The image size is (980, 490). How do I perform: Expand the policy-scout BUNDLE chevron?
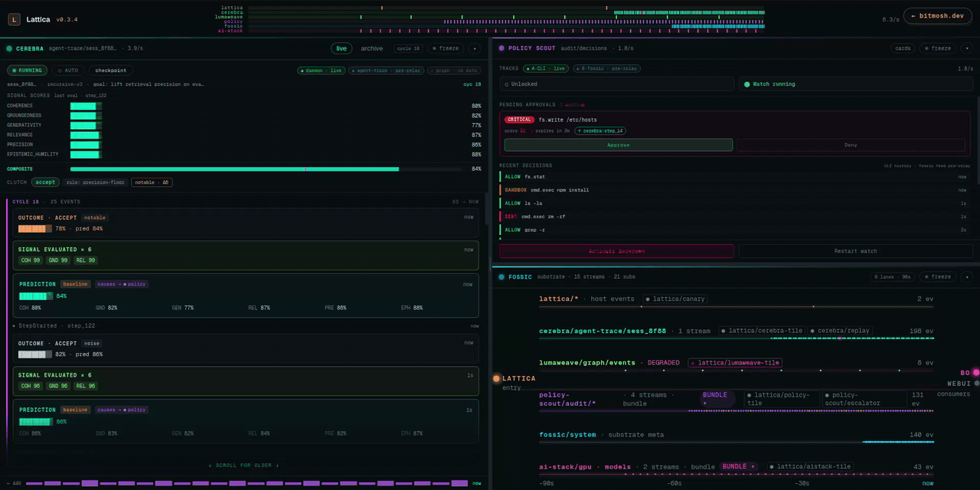[x=719, y=398]
